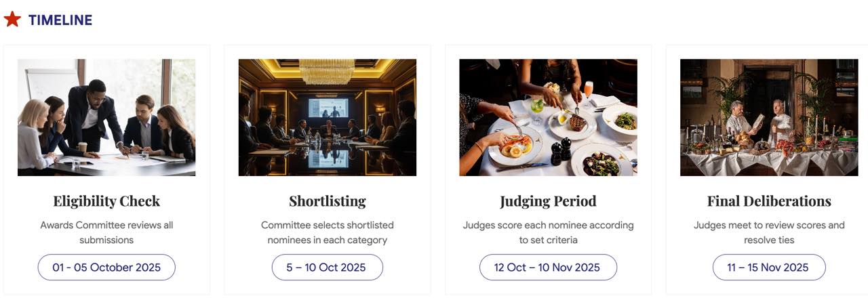
Task: Click the red star icon beside Timeline
Action: click(x=12, y=20)
